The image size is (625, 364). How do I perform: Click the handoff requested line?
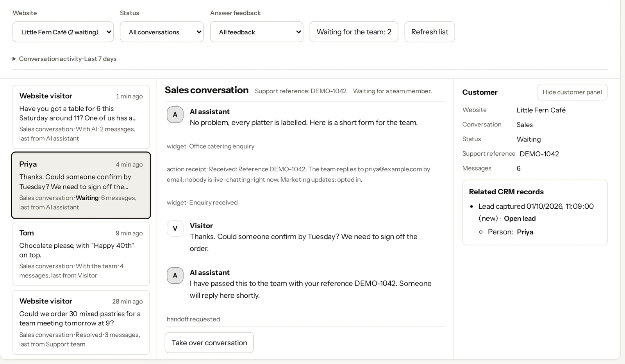click(193, 319)
